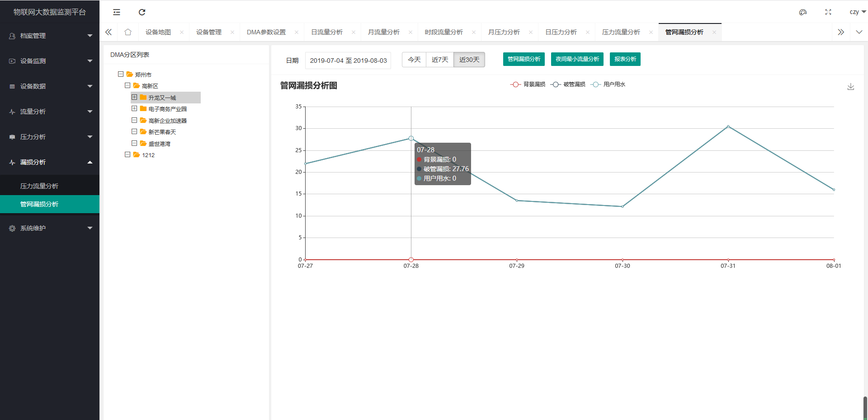Open the theme palette icon
Viewport: 868px width, 420px height.
pyautogui.click(x=803, y=12)
